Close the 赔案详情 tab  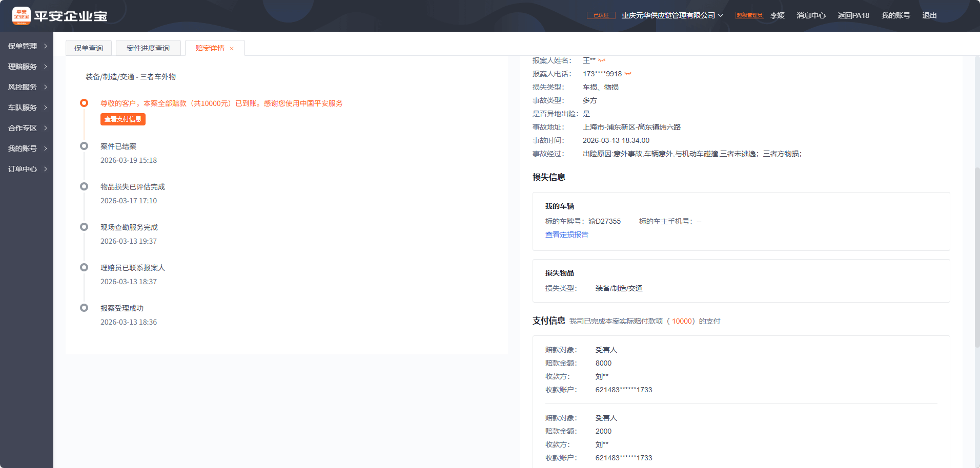pos(232,49)
